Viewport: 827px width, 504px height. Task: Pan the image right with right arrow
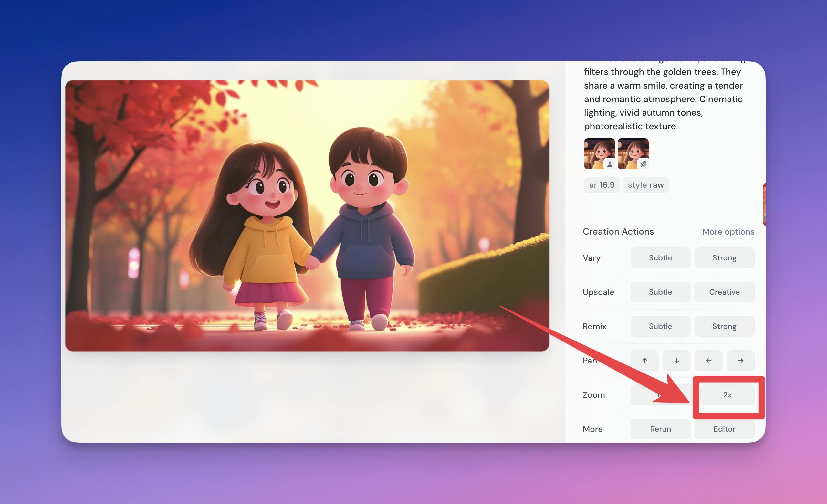click(740, 360)
